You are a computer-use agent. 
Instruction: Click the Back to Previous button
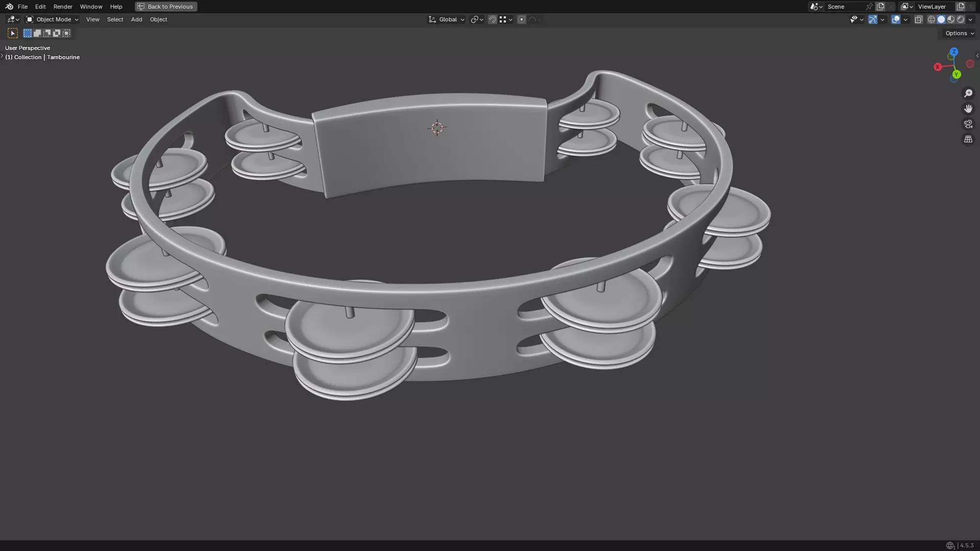tap(166, 7)
